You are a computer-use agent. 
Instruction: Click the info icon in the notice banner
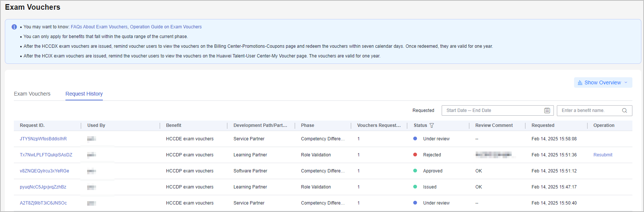[x=14, y=27]
